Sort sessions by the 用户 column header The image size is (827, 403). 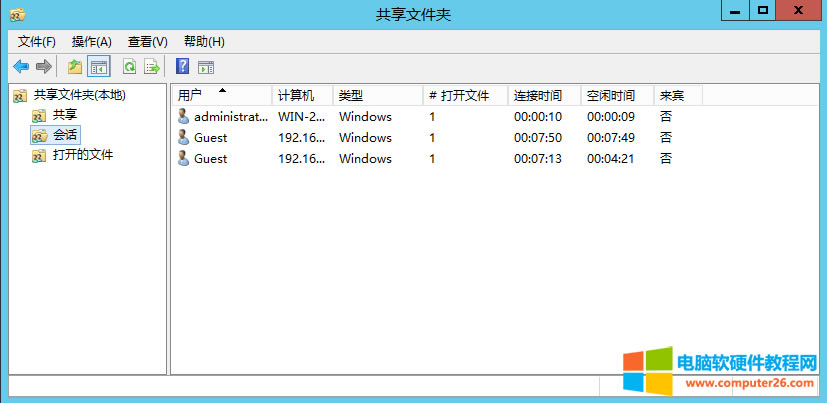point(190,95)
